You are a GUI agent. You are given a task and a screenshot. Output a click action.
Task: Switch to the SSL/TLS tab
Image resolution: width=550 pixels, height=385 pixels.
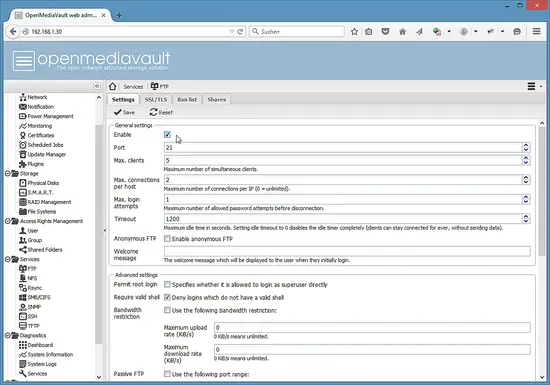click(x=156, y=100)
